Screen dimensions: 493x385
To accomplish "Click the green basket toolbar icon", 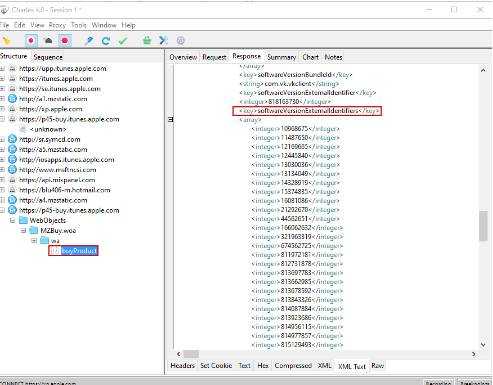I will tap(147, 41).
